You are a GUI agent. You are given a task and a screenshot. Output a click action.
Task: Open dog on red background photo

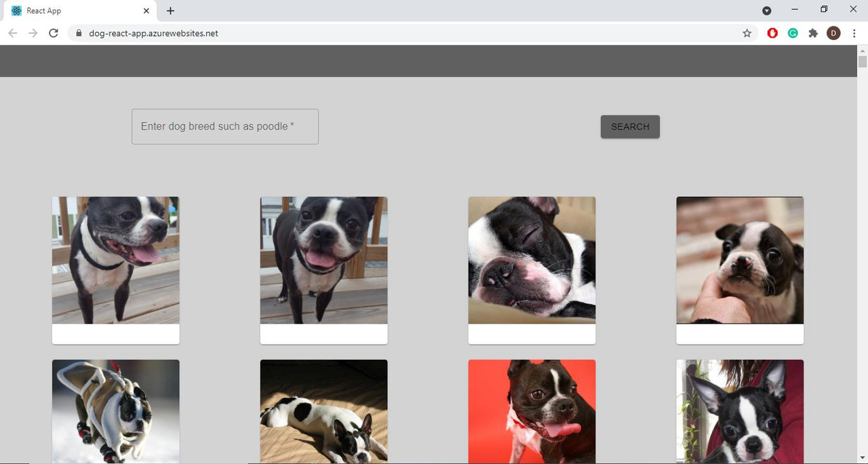click(532, 412)
